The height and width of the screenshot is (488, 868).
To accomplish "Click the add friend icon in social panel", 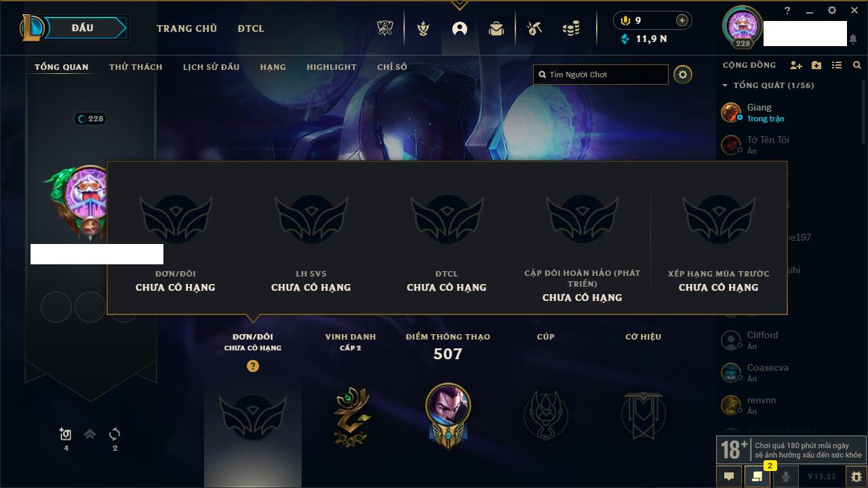I will pyautogui.click(x=796, y=65).
